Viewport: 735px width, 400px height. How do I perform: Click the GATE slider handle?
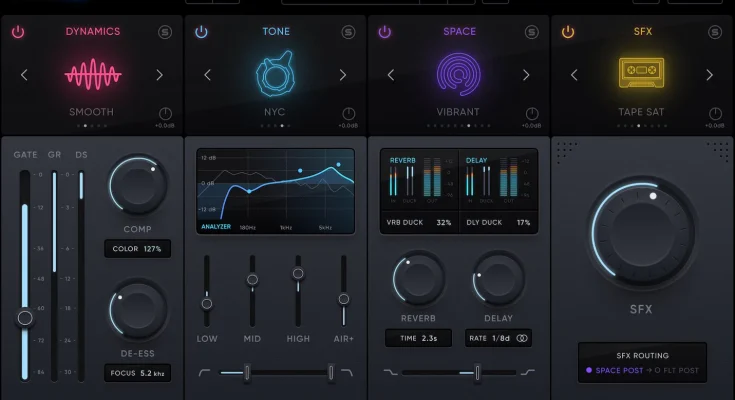point(25,318)
